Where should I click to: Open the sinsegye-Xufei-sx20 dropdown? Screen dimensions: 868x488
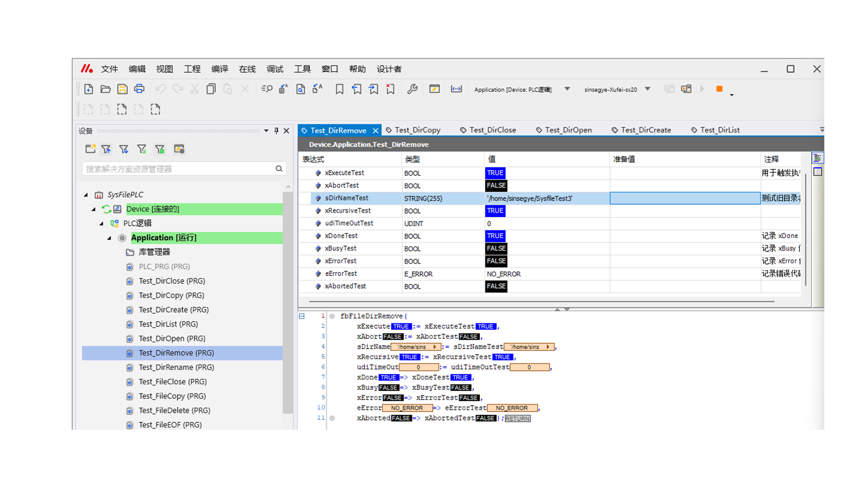coord(647,89)
